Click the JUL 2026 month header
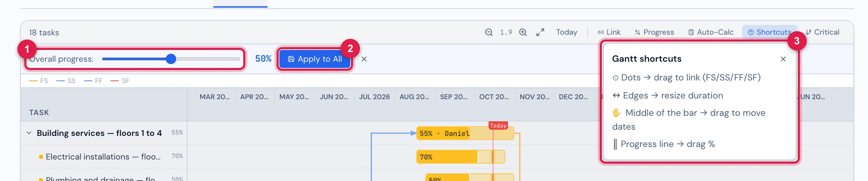Viewport: 868px width, 181px height. (374, 97)
